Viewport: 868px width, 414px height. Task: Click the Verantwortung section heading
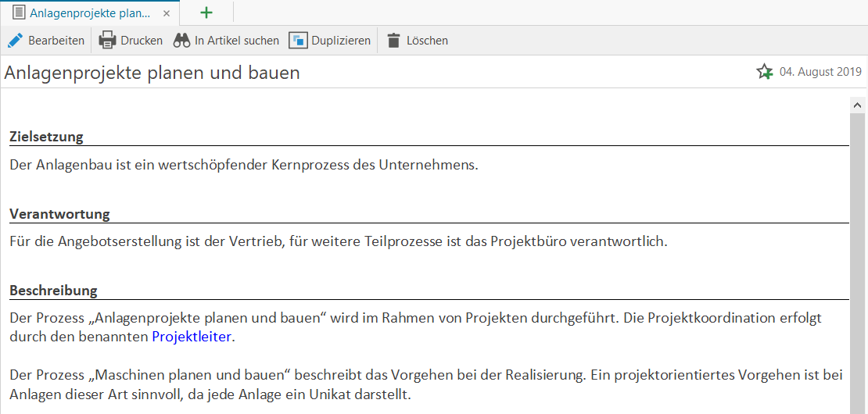pos(59,213)
